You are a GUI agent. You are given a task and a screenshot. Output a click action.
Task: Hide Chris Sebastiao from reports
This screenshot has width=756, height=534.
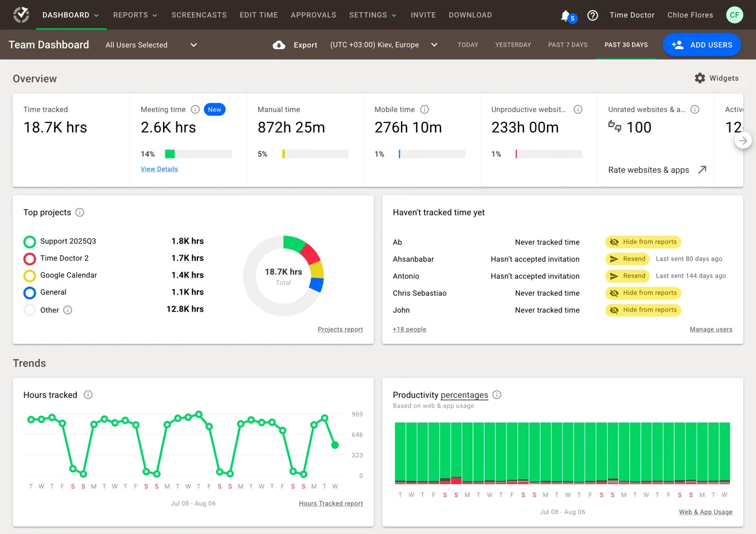click(x=643, y=293)
